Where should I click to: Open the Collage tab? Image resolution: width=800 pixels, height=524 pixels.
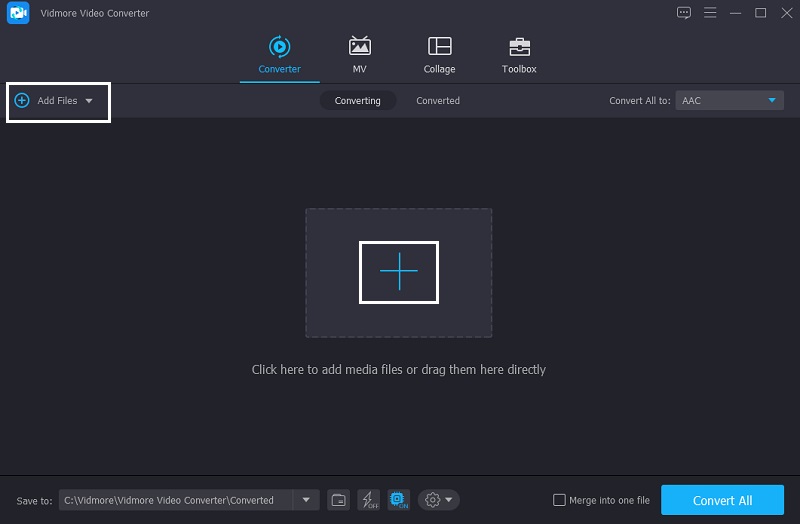(439, 55)
